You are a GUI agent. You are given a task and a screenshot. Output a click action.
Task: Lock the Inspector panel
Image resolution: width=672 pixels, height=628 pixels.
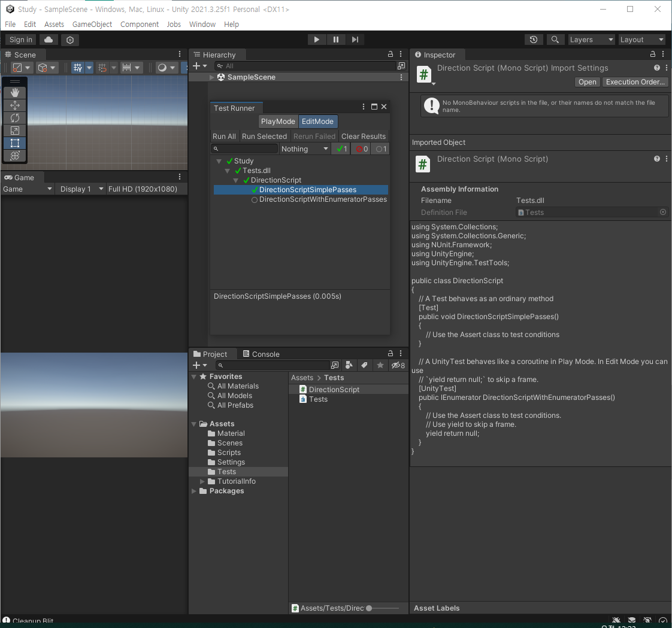653,54
